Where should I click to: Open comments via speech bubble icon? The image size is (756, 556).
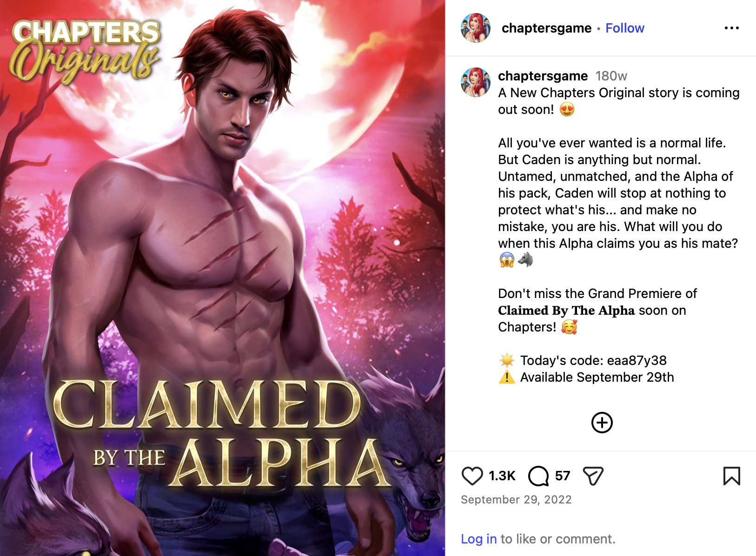(x=538, y=476)
